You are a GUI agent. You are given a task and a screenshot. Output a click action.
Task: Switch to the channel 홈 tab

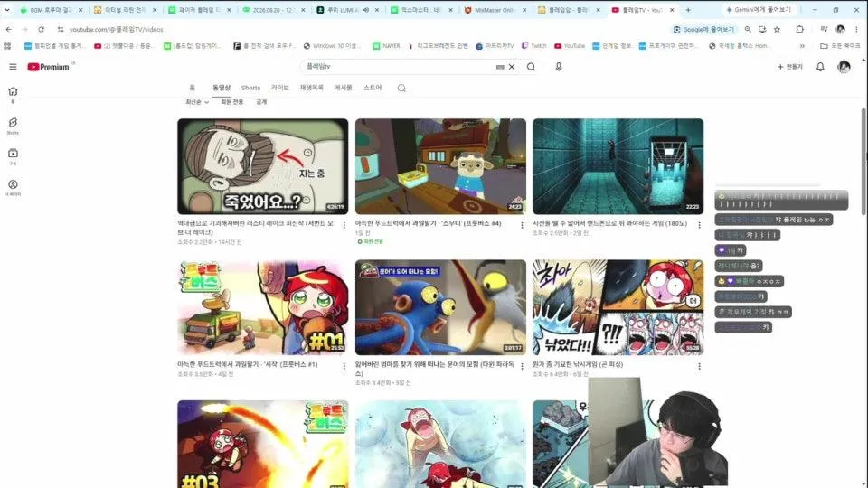pyautogui.click(x=192, y=88)
